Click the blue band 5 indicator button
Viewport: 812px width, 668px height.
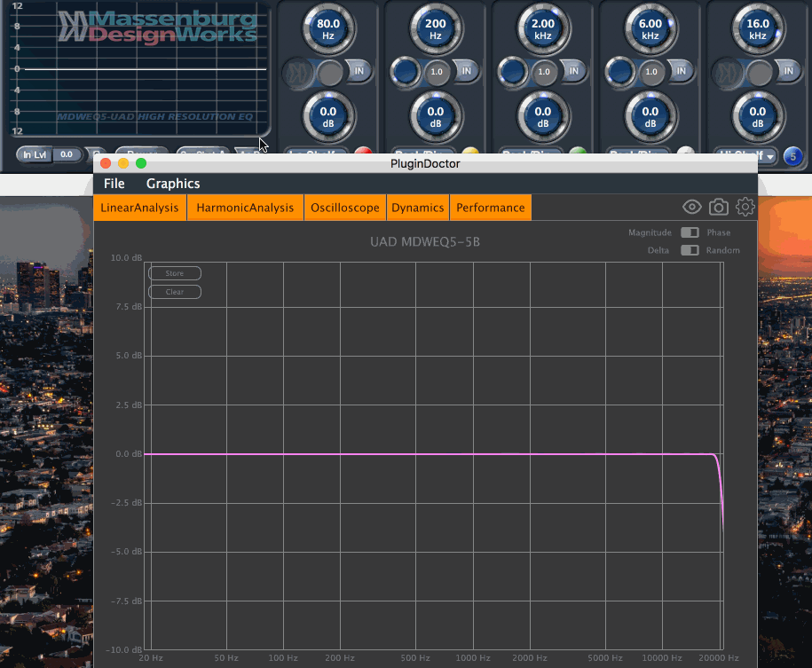pos(792,156)
